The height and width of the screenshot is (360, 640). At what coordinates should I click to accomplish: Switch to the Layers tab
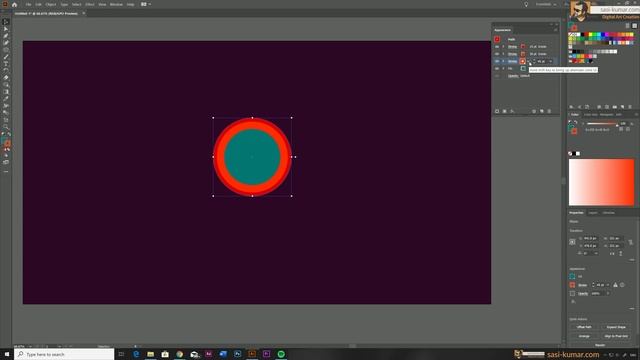click(593, 213)
